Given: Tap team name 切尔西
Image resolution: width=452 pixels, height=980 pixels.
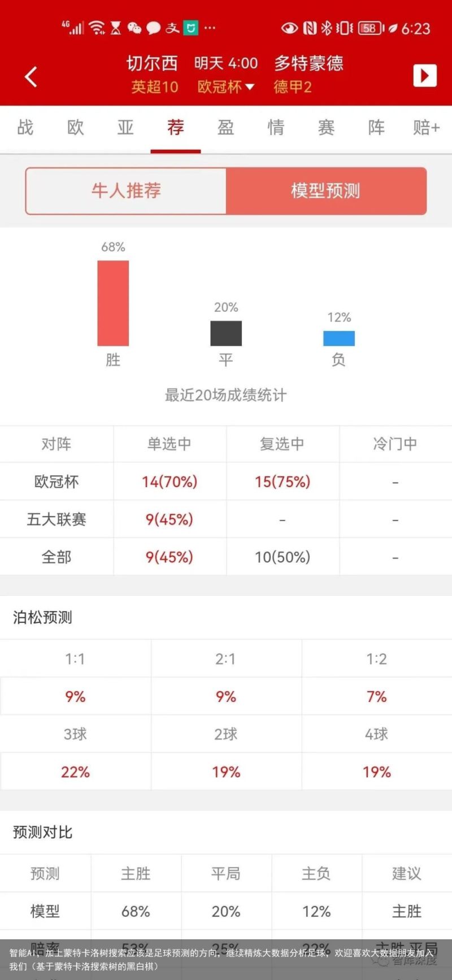Looking at the screenshot, I should (152, 63).
